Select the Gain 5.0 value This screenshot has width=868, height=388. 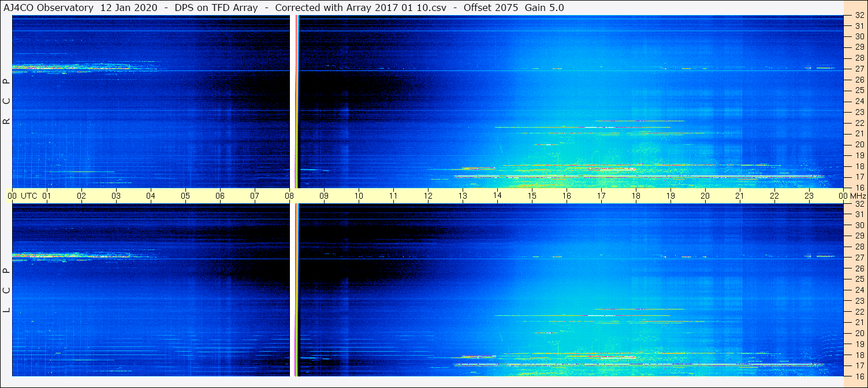(x=545, y=8)
